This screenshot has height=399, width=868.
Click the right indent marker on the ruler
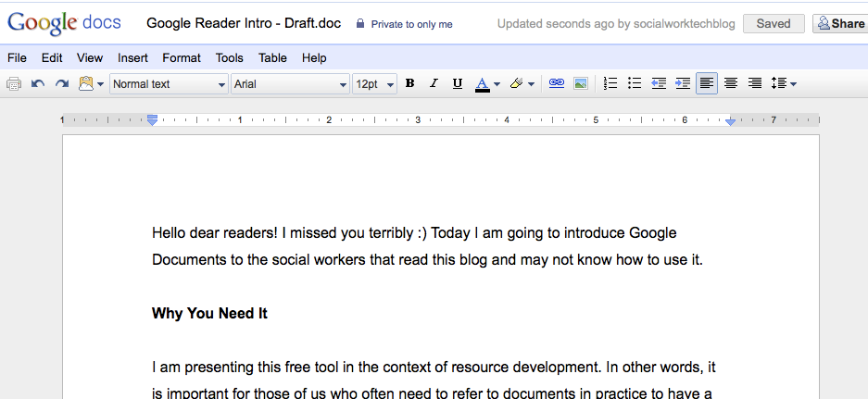[x=731, y=121]
